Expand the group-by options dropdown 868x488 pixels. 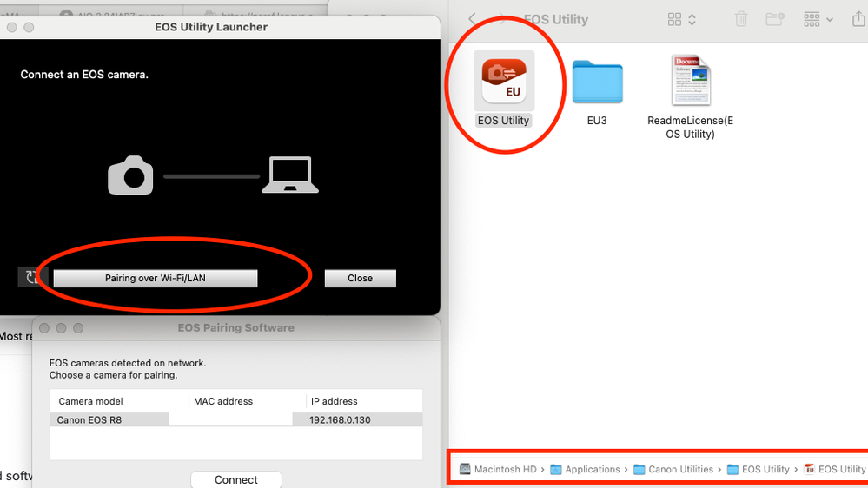[x=818, y=19]
